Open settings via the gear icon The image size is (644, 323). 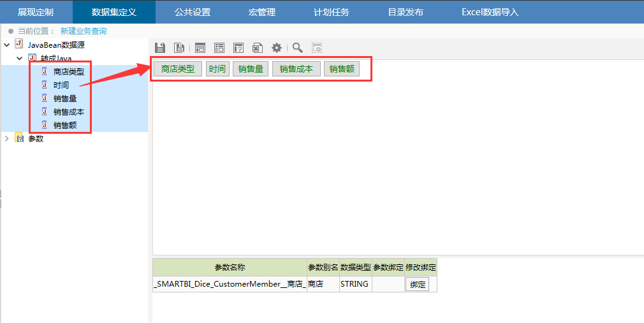coord(277,48)
